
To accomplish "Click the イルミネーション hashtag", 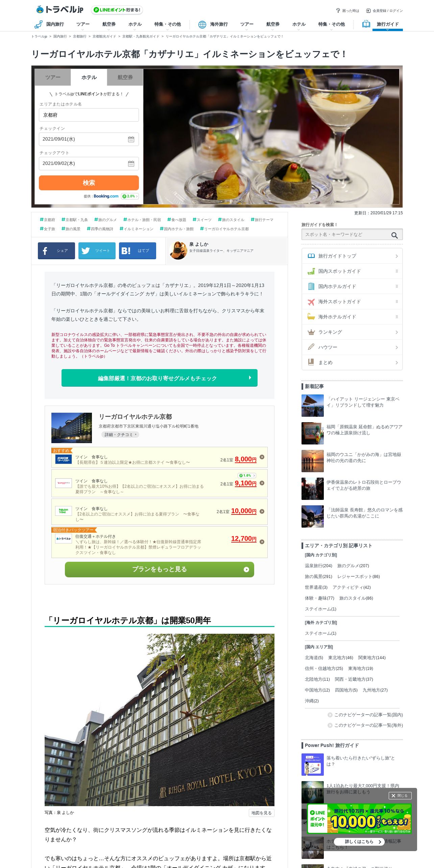I will coord(137,229).
